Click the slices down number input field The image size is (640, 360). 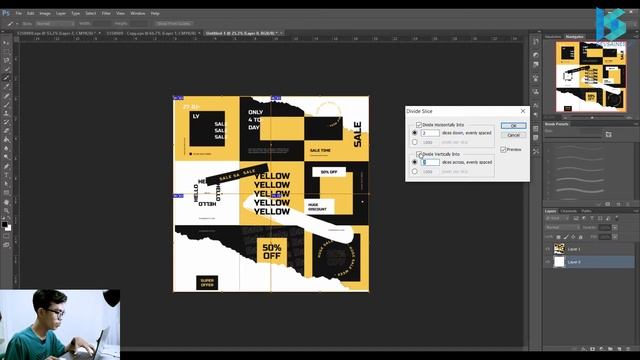click(430, 133)
